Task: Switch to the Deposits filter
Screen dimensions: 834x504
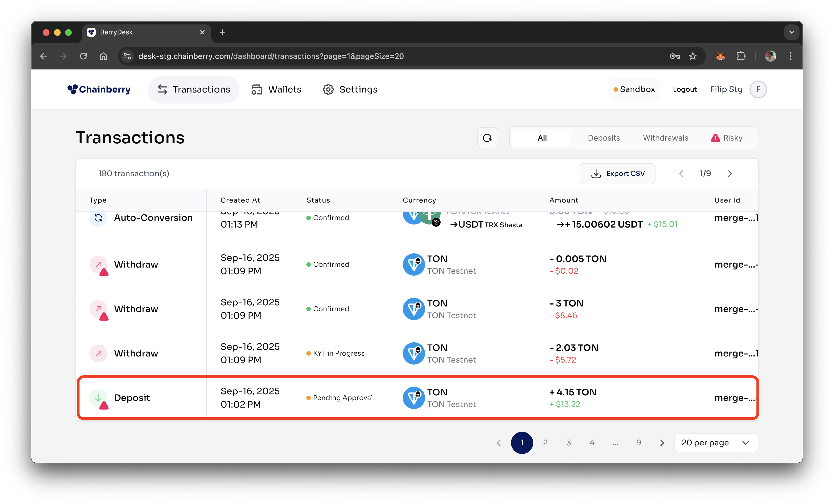Action: 604,138
